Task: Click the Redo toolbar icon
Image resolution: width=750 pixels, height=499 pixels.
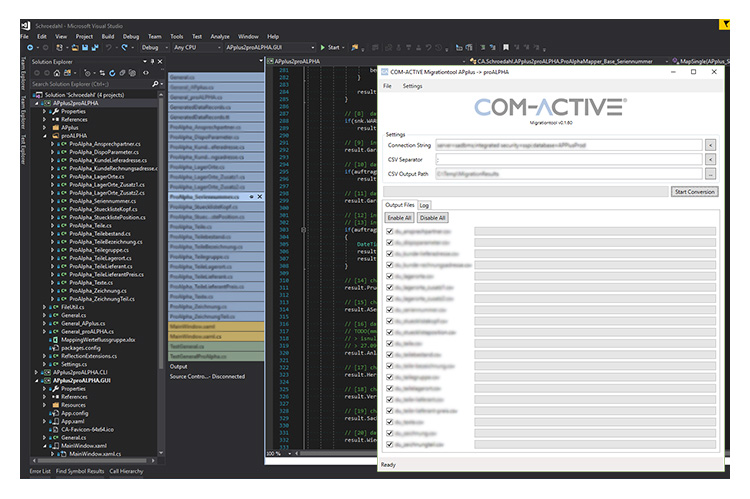Action: point(124,47)
